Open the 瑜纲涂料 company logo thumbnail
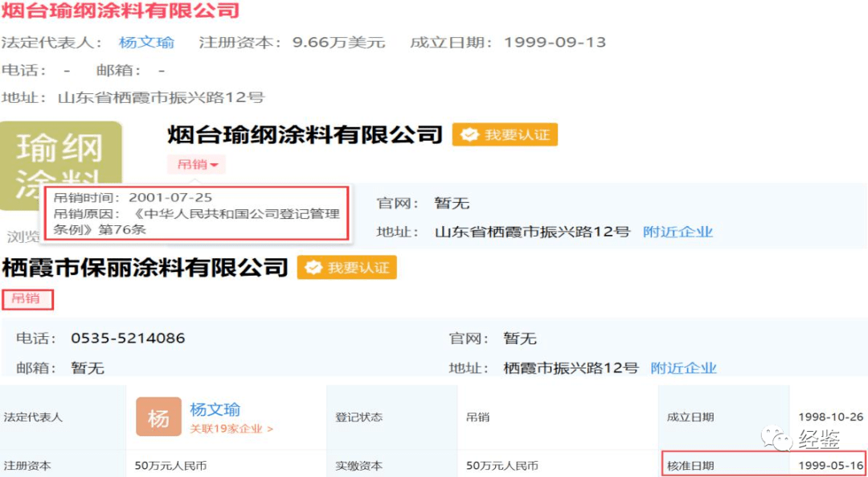This screenshot has width=868, height=477. [x=61, y=161]
